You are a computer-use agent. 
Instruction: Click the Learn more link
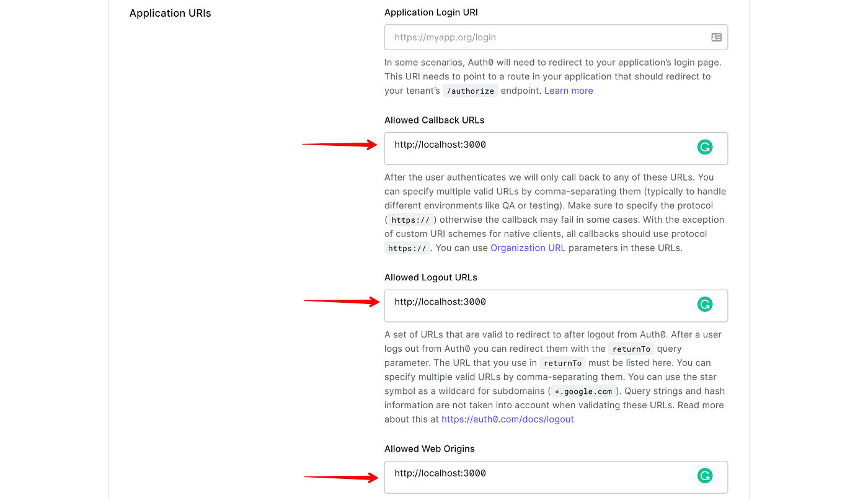(569, 90)
